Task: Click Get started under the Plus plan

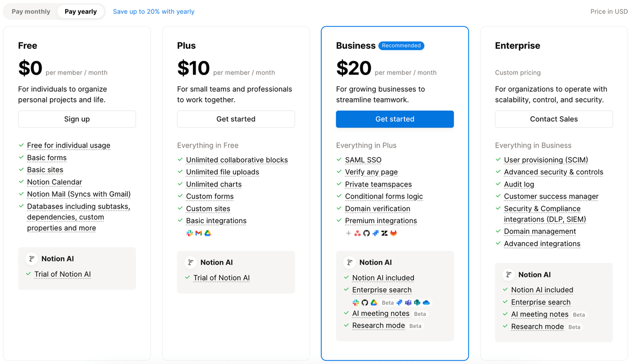Action: click(x=236, y=119)
